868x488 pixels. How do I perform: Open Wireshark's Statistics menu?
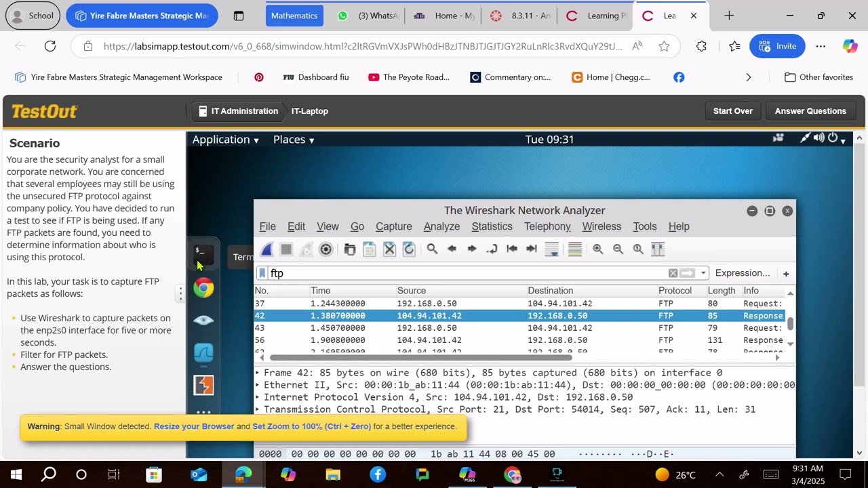tap(492, 226)
